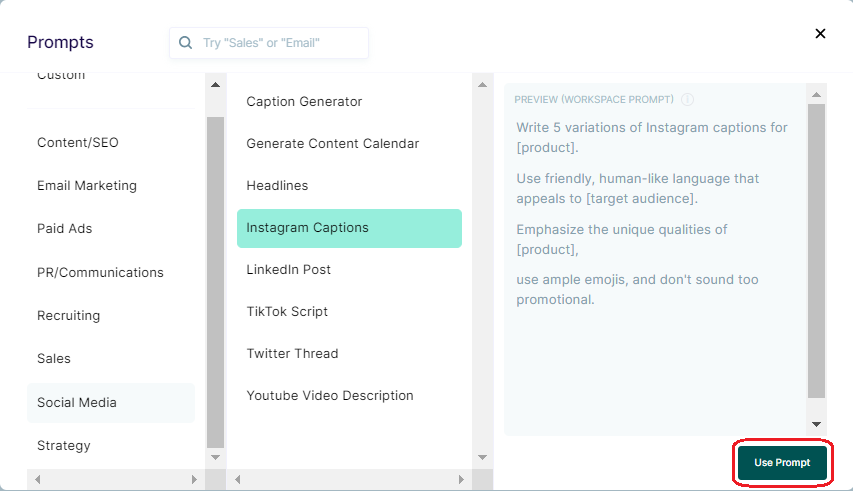The image size is (853, 491).
Task: Pick the TikTok Script prompt
Action: click(x=287, y=312)
